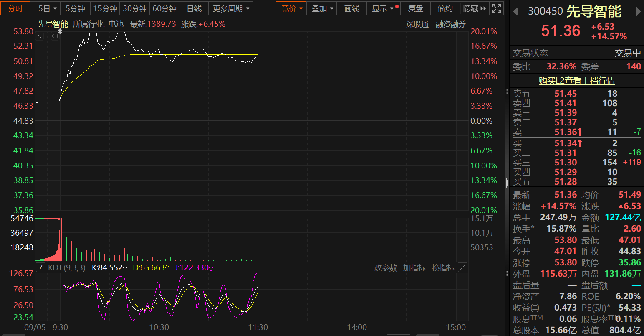Click the 10:30 time axis label

[x=159, y=327]
